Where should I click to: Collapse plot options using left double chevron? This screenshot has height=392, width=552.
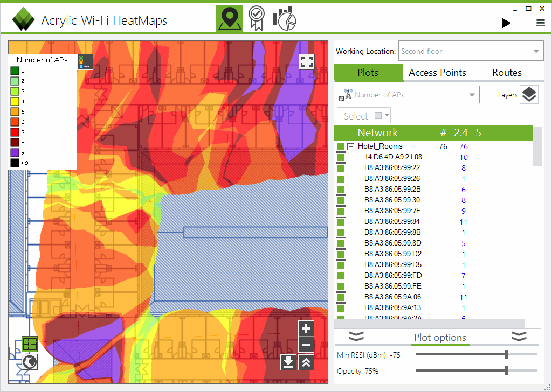[x=356, y=337]
